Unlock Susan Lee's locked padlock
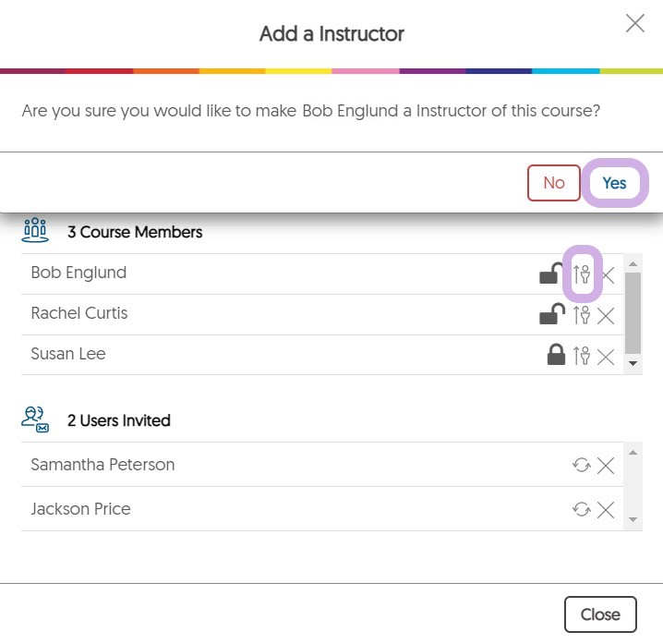Screen dimensions: 663x644 [x=556, y=355]
